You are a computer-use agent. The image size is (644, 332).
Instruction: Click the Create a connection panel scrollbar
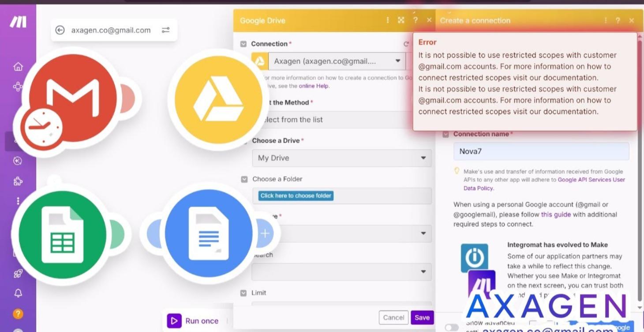click(640, 172)
